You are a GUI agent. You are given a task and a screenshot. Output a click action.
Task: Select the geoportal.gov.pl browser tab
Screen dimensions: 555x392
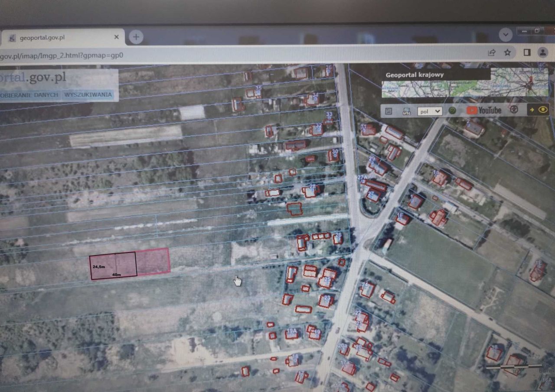pyautogui.click(x=62, y=38)
